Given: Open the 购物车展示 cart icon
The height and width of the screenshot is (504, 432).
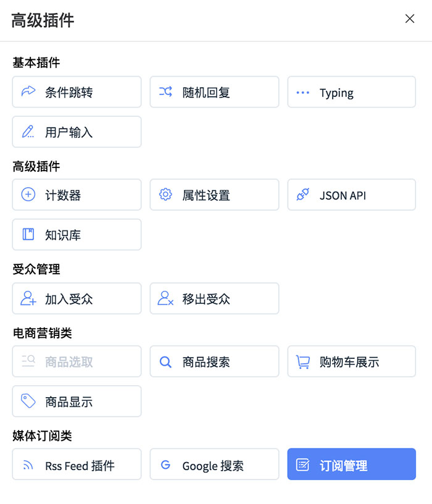Looking at the screenshot, I should (303, 362).
